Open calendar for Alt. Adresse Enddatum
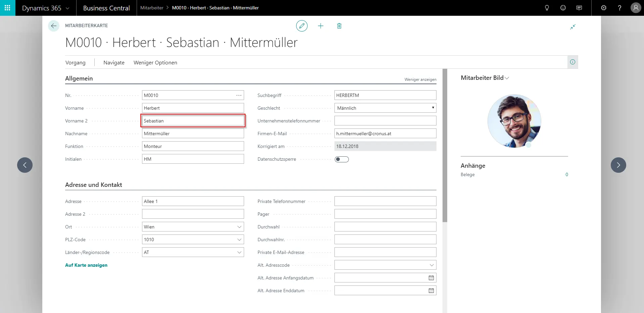Screen dimensions: 644x313 pyautogui.click(x=431, y=291)
